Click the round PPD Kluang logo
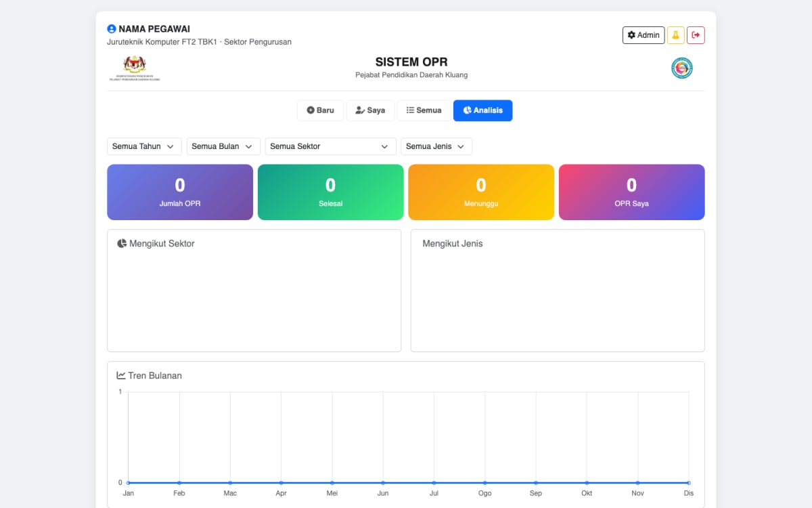 pyautogui.click(x=681, y=68)
